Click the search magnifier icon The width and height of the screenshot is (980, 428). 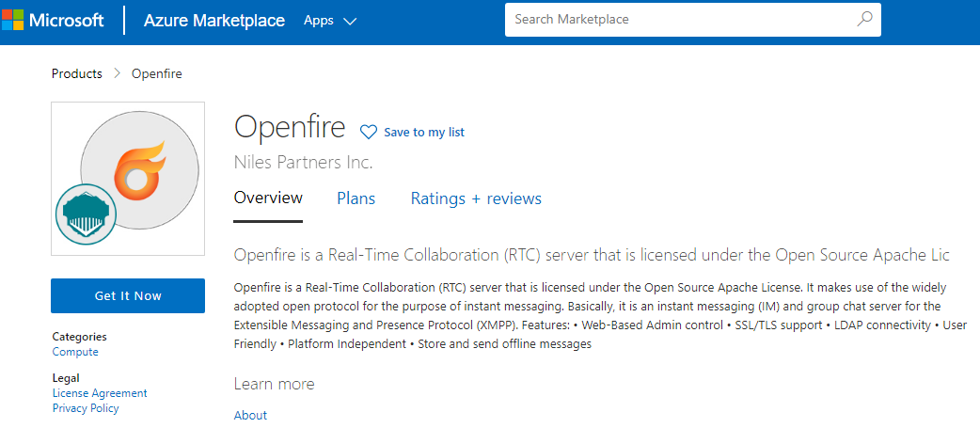coord(864,19)
